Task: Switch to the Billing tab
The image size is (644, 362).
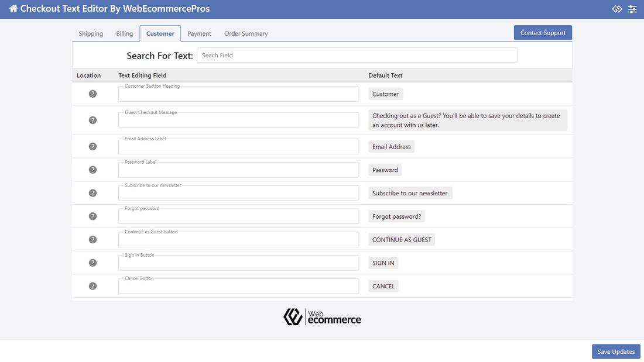Action: [x=125, y=34]
